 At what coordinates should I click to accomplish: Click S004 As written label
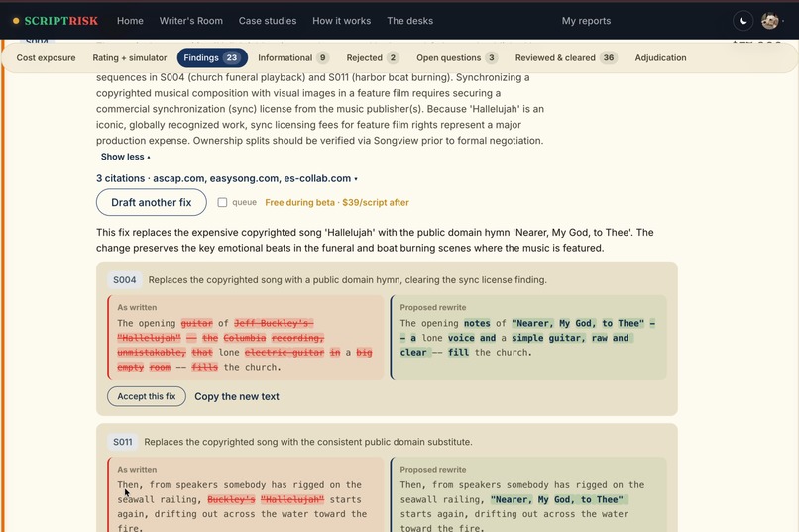coord(137,307)
